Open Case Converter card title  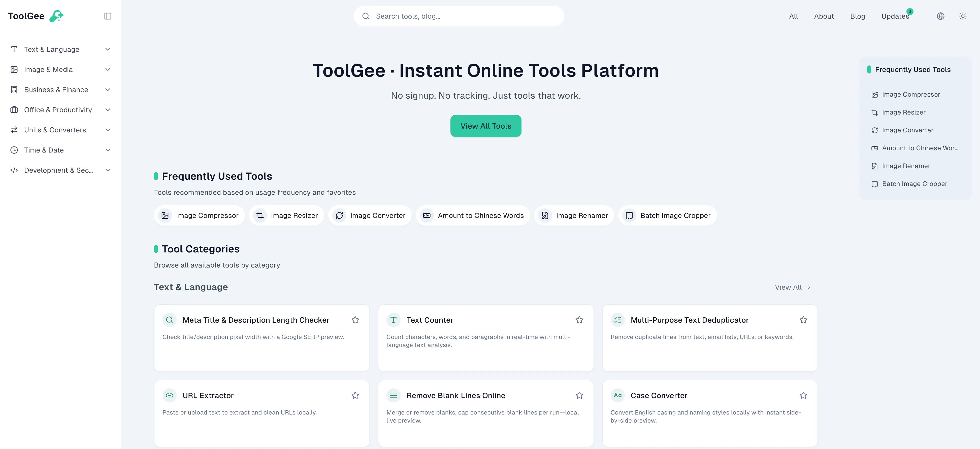(659, 395)
